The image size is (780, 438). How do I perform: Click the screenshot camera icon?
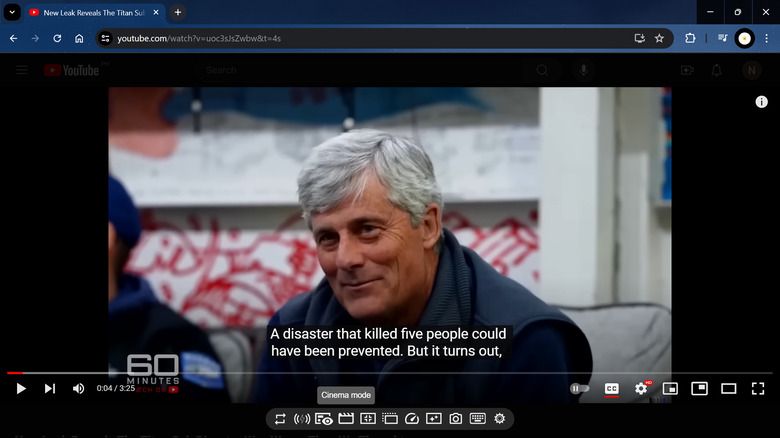pos(455,418)
